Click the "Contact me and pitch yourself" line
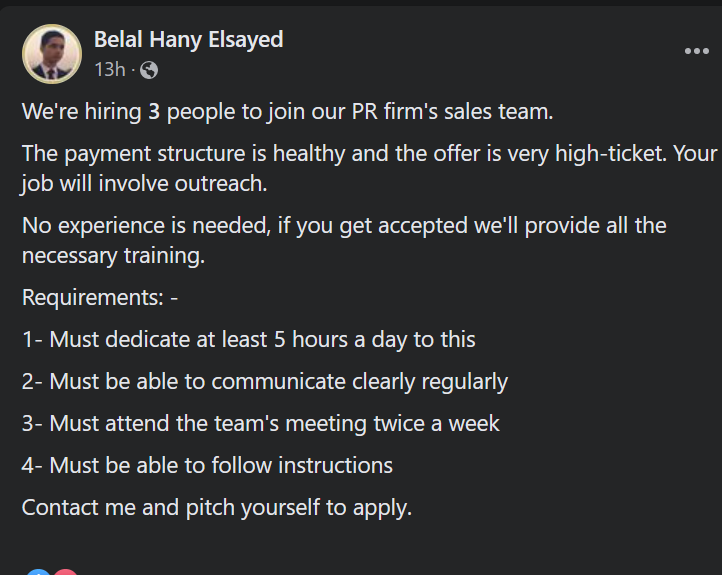722x575 pixels. 216,507
